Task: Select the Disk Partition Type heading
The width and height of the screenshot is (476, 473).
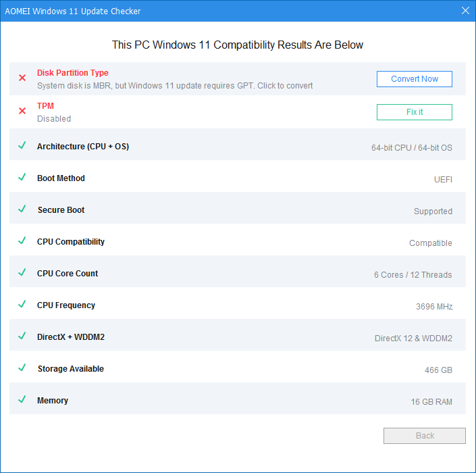Action: coord(72,73)
